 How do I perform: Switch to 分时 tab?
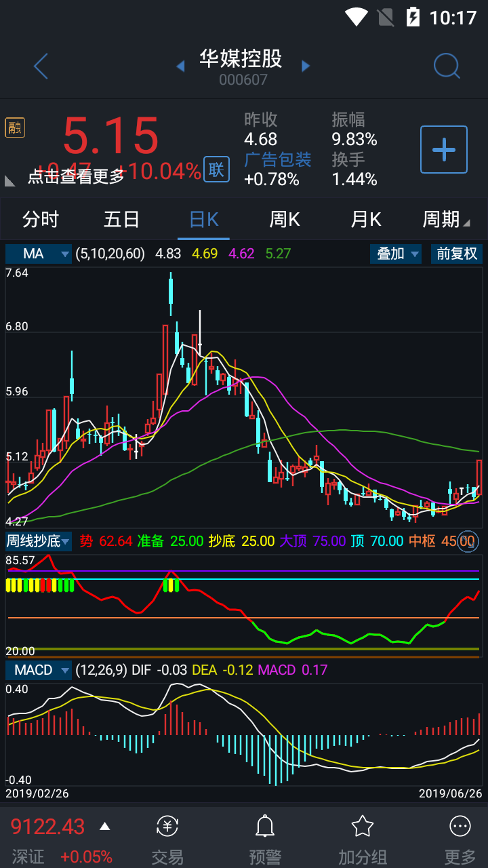pyautogui.click(x=41, y=219)
